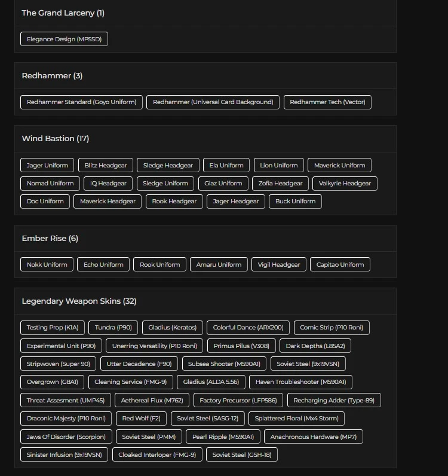Select Anachronous Hardware (MP7) skin

[x=313, y=437]
